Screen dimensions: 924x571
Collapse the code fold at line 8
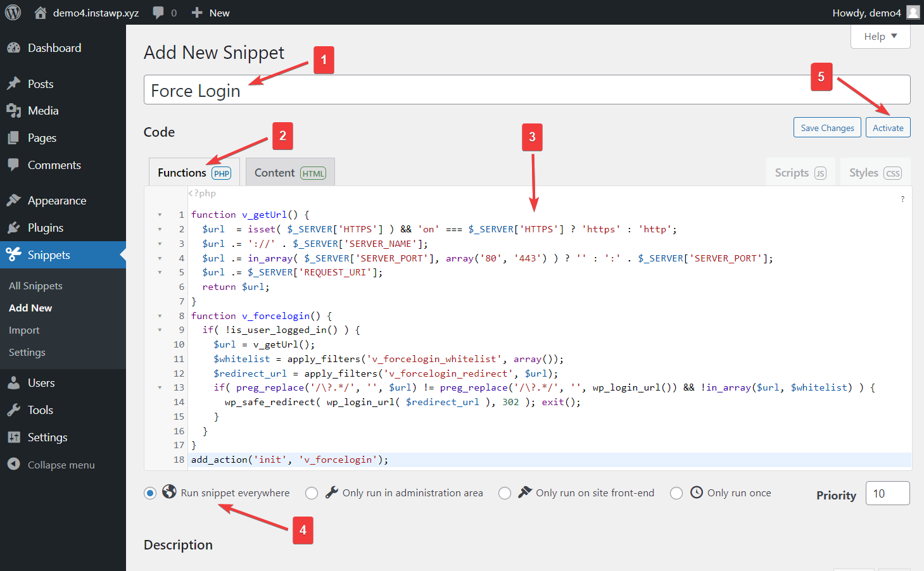tap(160, 316)
